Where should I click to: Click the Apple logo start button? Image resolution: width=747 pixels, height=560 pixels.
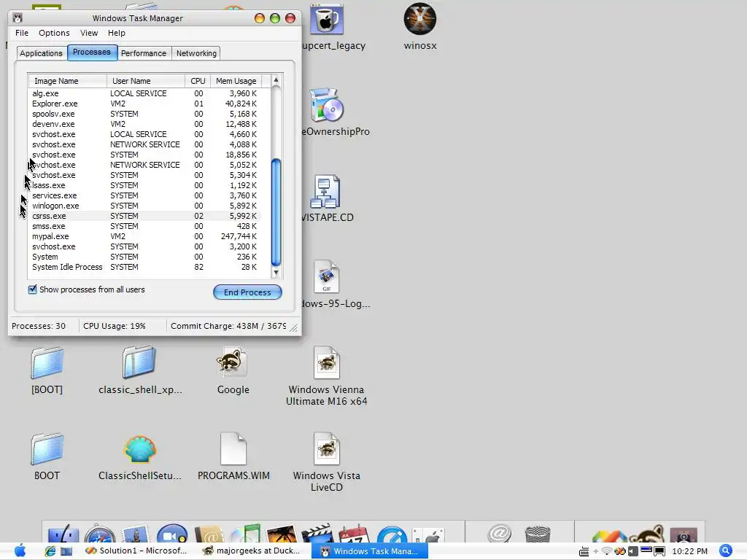(x=20, y=551)
